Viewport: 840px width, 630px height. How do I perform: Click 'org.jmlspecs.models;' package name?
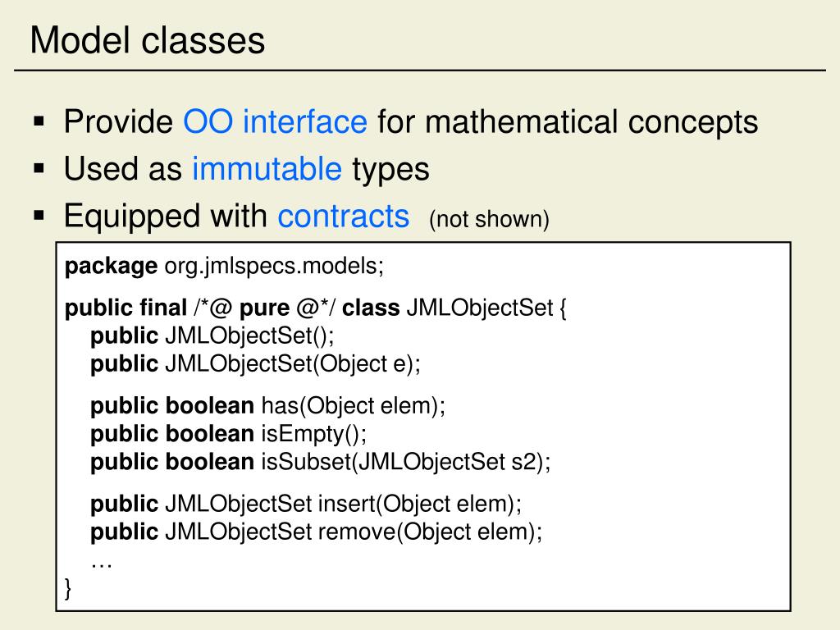pos(274,267)
